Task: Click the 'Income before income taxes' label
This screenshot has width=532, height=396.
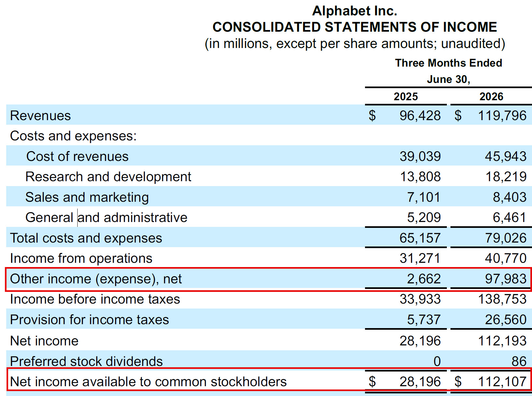Action: coord(95,299)
